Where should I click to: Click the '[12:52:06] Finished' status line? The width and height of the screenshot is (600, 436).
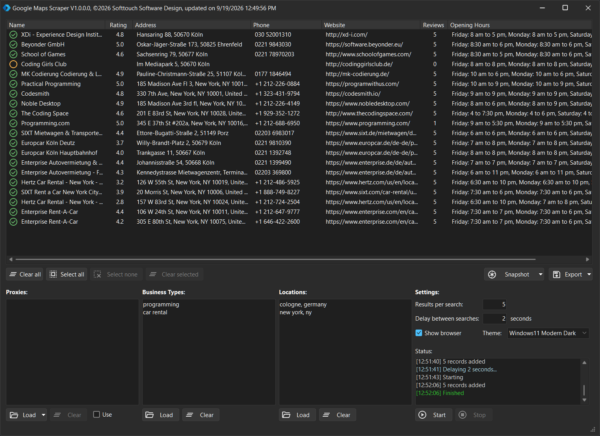[x=440, y=393]
